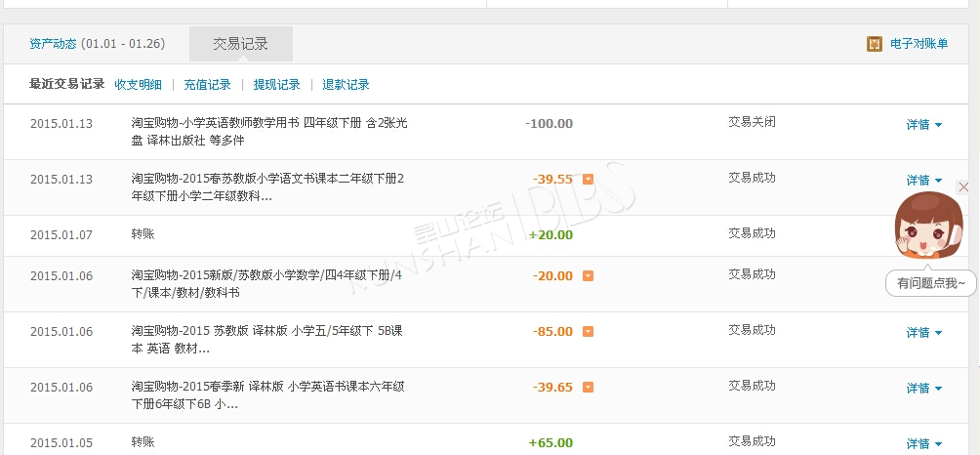Click 交易成功 status of +20.00 row

click(752, 233)
